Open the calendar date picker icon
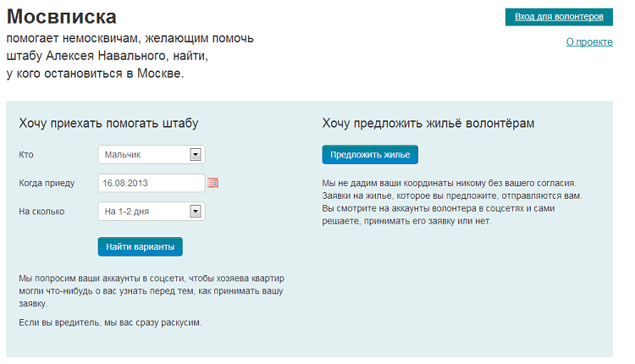Image resolution: width=635 pixels, height=364 pixels. (213, 183)
